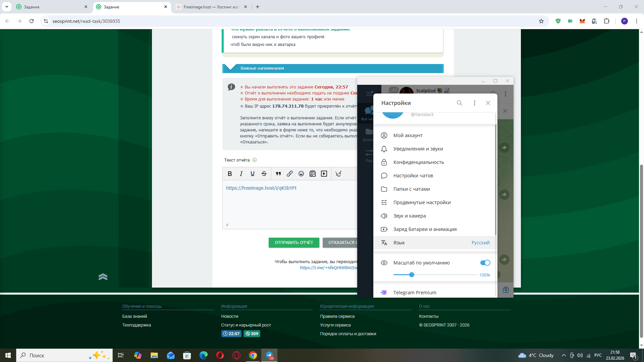This screenshot has height=362, width=644.
Task: Click the Bold formatting icon
Action: coord(230,174)
